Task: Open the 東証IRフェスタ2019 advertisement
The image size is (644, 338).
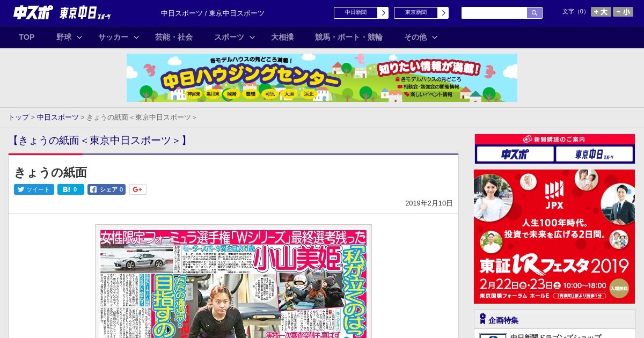Action: pyautogui.click(x=554, y=237)
